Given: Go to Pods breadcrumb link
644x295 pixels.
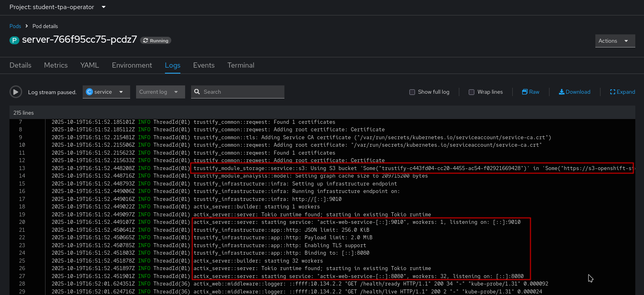Looking at the screenshot, I should (x=15, y=26).
